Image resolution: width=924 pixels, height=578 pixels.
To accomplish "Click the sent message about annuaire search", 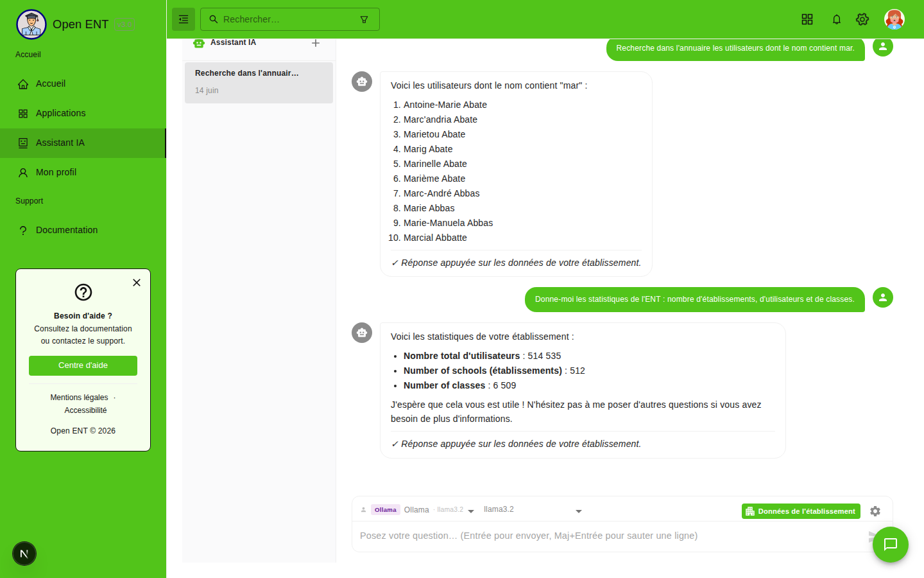I will [x=735, y=48].
